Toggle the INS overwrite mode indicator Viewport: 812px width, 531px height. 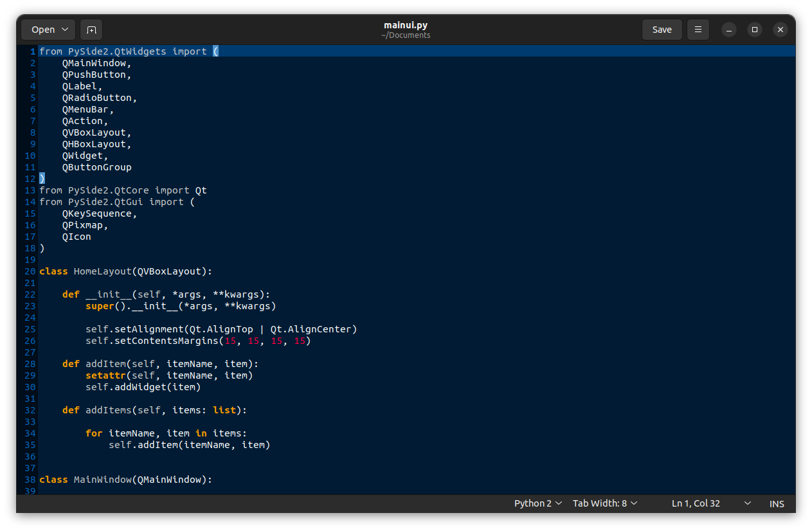tap(776, 503)
